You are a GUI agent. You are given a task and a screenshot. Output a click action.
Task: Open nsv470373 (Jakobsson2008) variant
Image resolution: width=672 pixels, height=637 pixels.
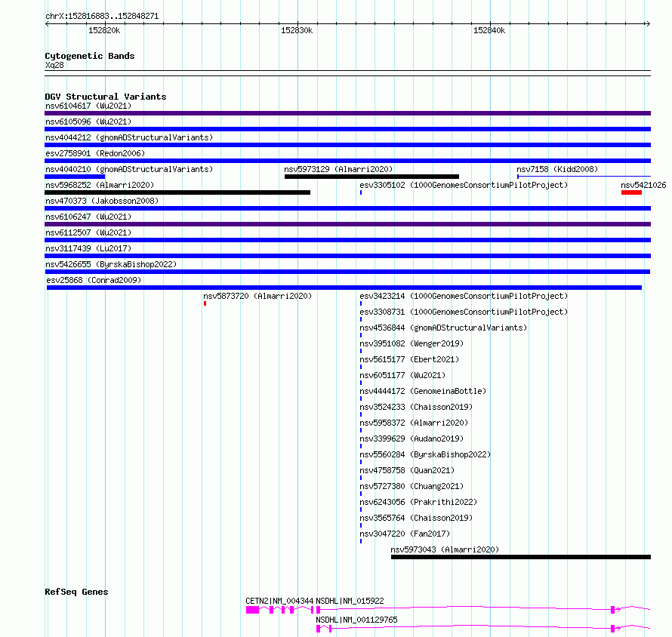point(102,201)
